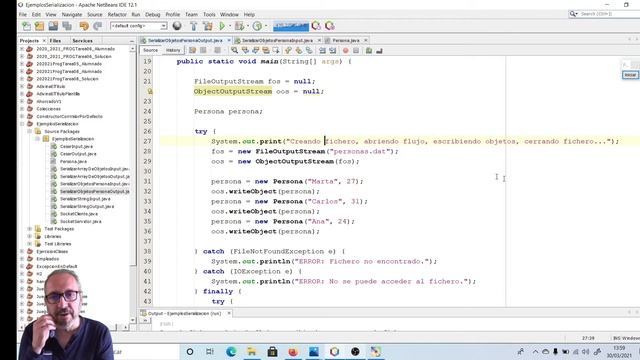Image resolution: width=640 pixels, height=360 pixels.
Task: Switch to the Files tab
Action: point(55,41)
